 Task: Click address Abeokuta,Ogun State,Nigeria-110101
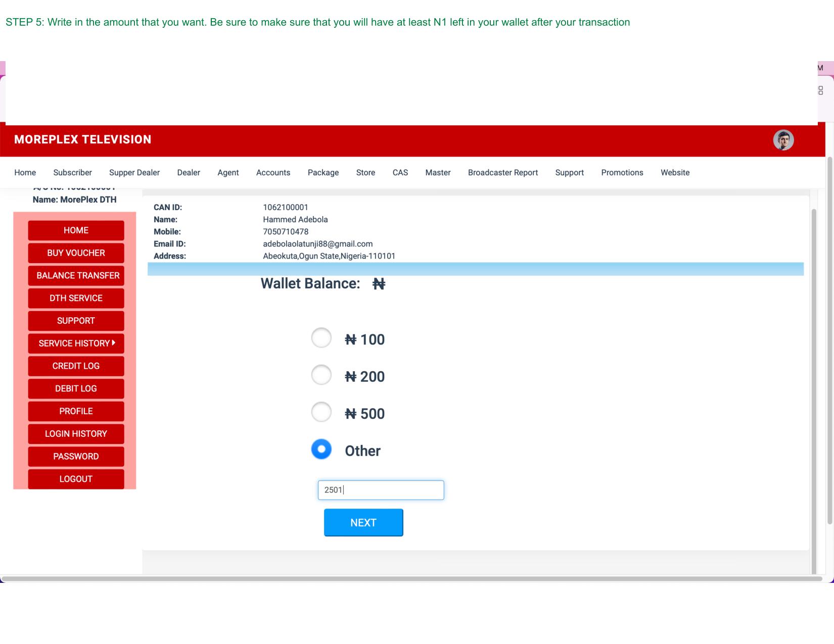pyautogui.click(x=329, y=256)
